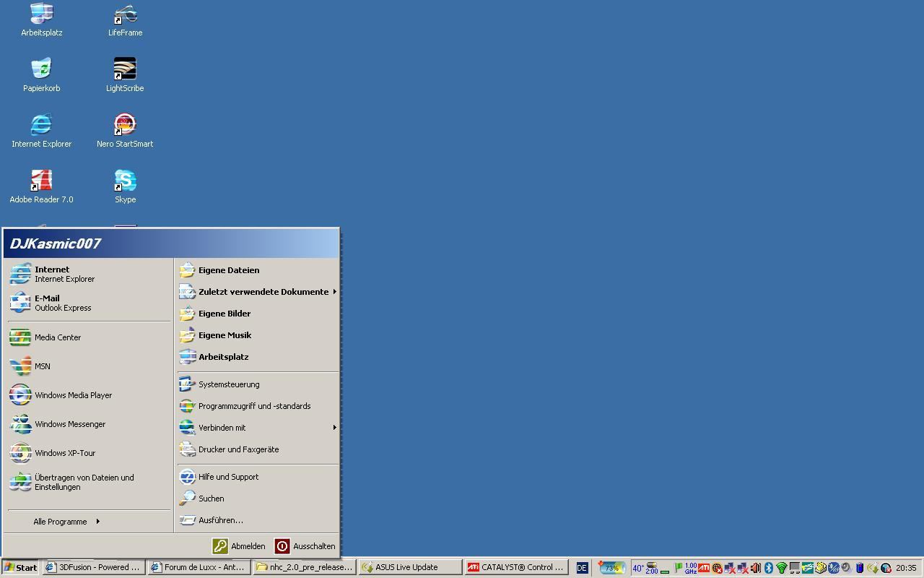
Task: Click the red ATI tray icon
Action: pos(704,568)
